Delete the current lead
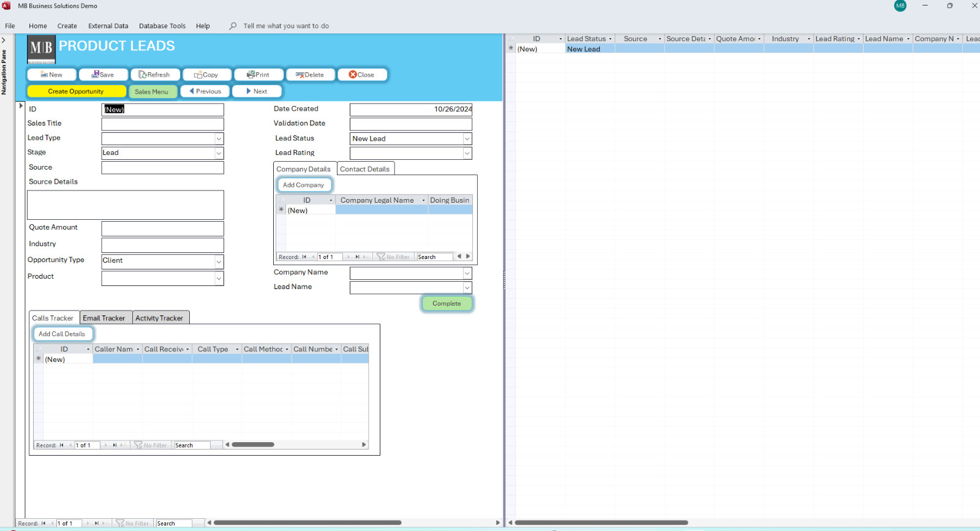The image size is (980, 531). [x=311, y=75]
